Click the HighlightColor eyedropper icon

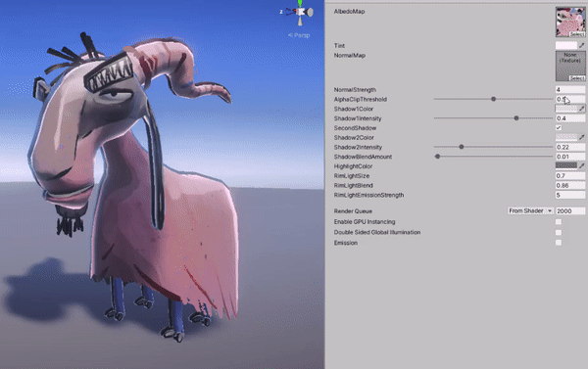[581, 166]
